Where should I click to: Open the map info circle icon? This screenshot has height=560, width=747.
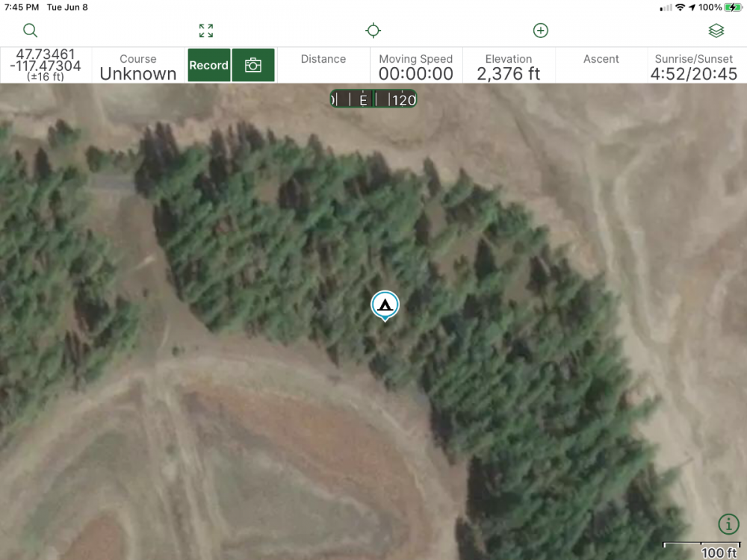coord(728,524)
